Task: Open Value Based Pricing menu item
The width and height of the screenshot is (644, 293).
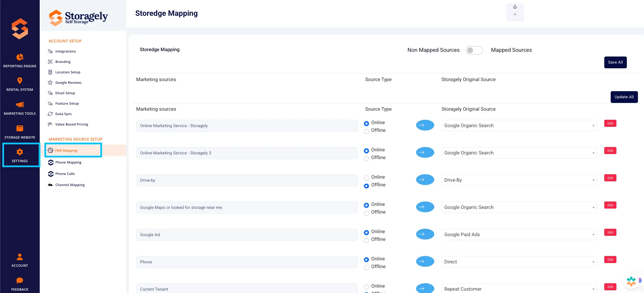Action: (72, 124)
